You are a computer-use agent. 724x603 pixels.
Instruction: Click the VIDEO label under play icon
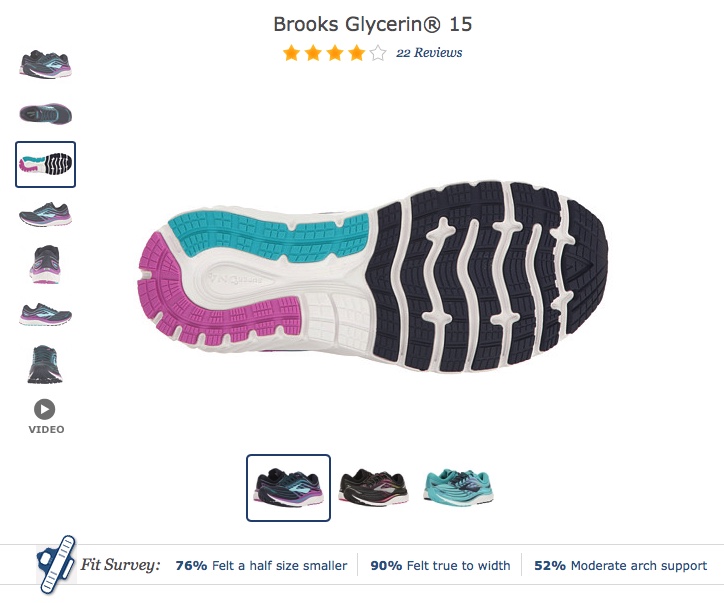[x=46, y=429]
